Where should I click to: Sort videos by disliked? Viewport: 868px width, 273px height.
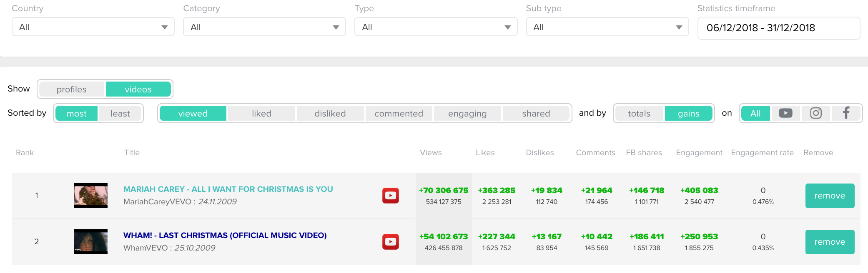tap(330, 113)
